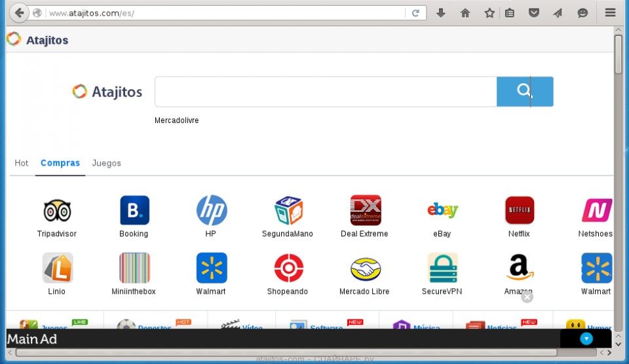Click the Mercadolivre link under search
629x364 pixels.
tap(176, 120)
